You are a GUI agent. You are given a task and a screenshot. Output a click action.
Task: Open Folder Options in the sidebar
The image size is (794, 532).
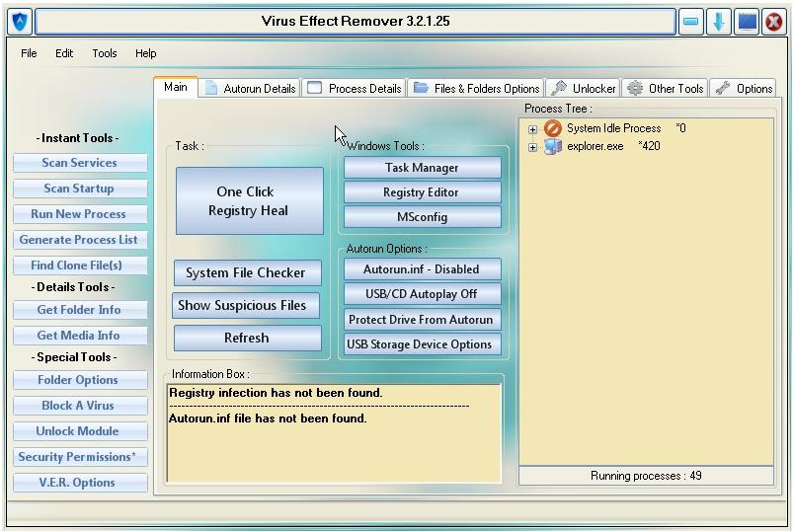pos(80,380)
